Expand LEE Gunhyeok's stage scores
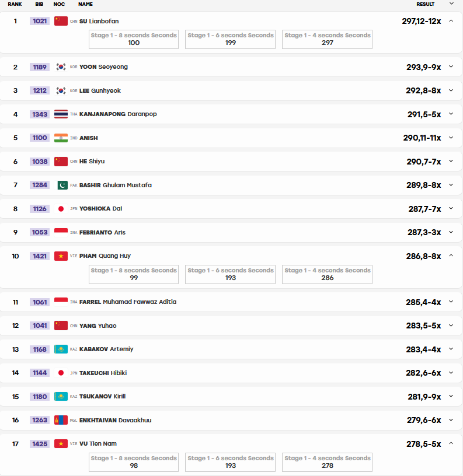Viewport: 463px width, 476px height. point(451,90)
